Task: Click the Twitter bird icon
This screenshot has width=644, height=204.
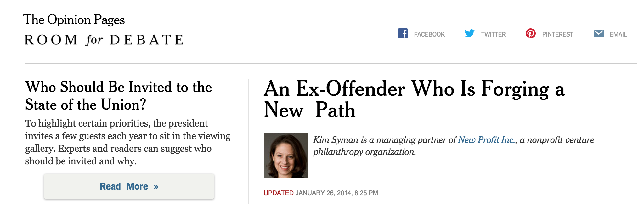Action: coord(470,33)
